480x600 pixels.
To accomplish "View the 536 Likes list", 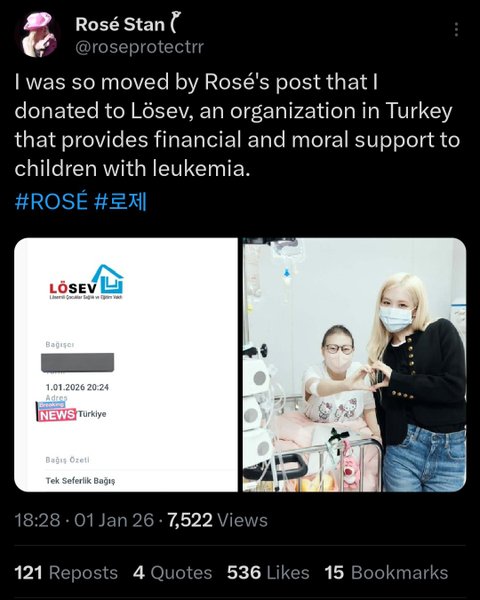I will tap(268, 573).
